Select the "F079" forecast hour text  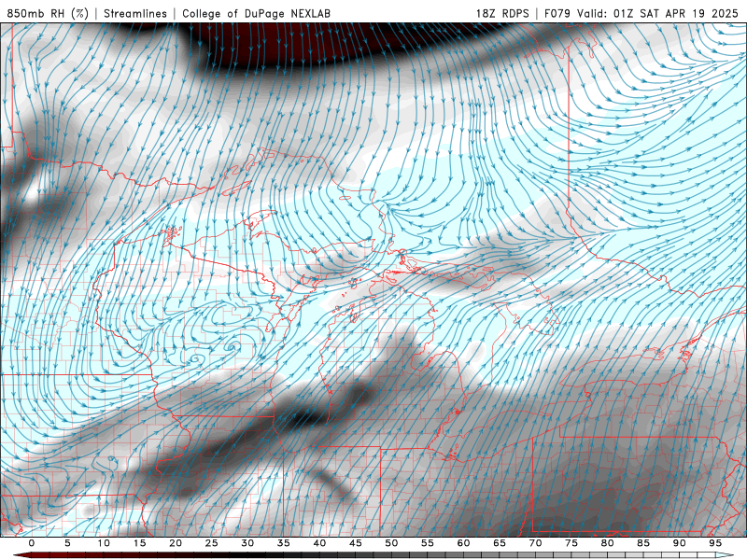(x=557, y=13)
